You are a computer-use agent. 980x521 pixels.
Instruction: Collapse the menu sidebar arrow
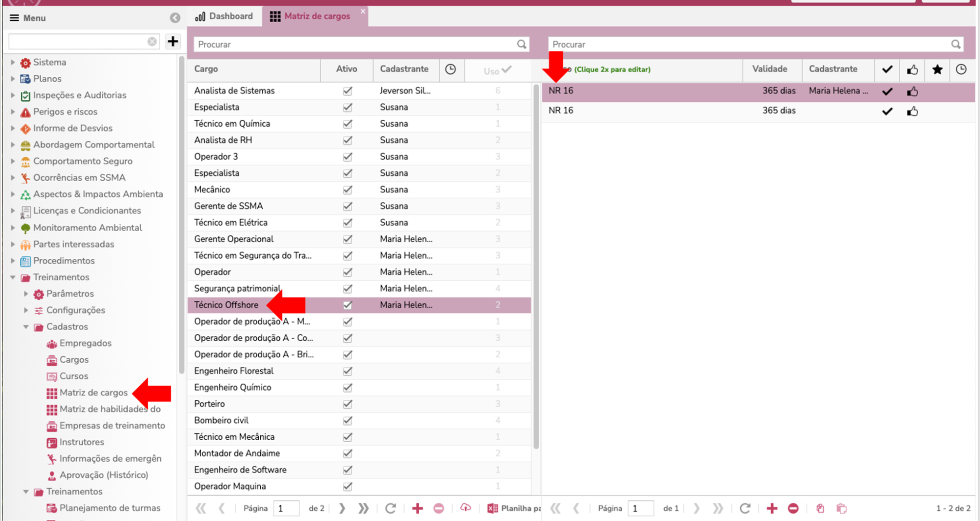(175, 18)
